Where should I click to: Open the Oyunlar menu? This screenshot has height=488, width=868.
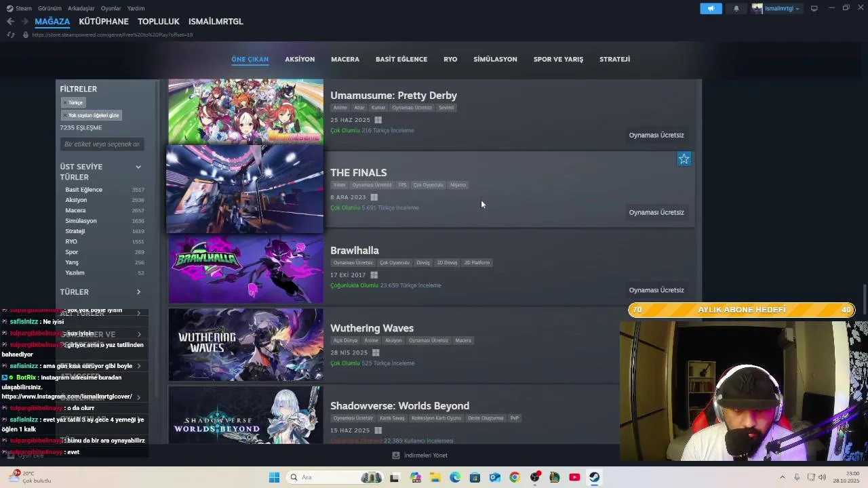pos(111,8)
